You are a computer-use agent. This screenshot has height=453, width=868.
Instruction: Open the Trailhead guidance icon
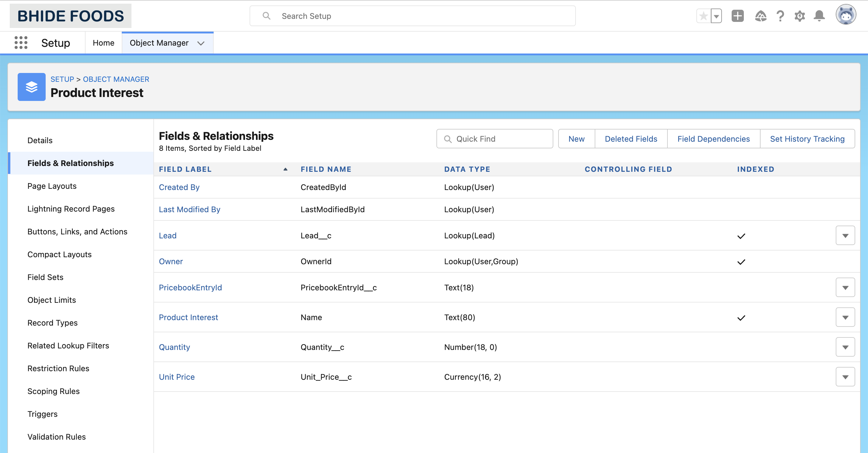(761, 16)
